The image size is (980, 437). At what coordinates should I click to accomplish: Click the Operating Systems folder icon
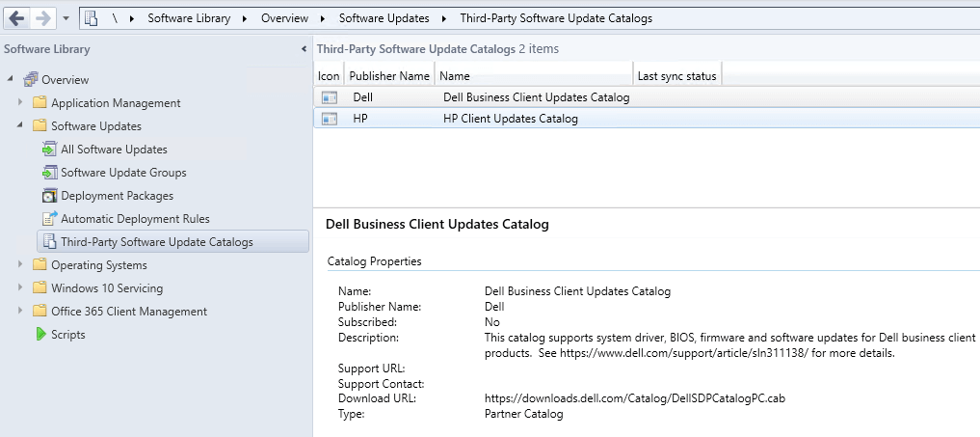tap(40, 264)
